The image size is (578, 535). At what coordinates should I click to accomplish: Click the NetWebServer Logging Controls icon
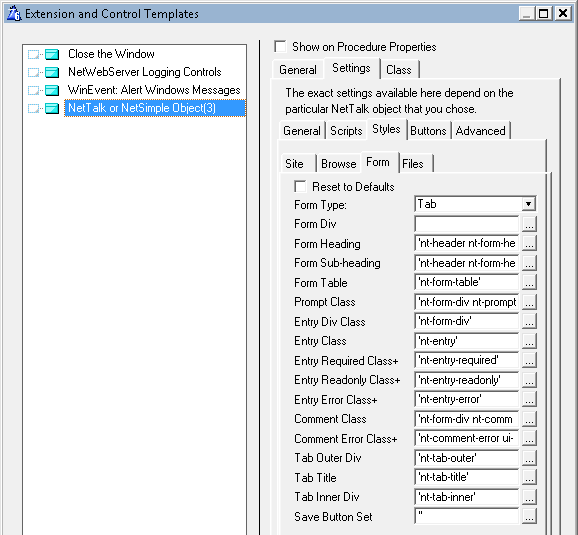52,72
